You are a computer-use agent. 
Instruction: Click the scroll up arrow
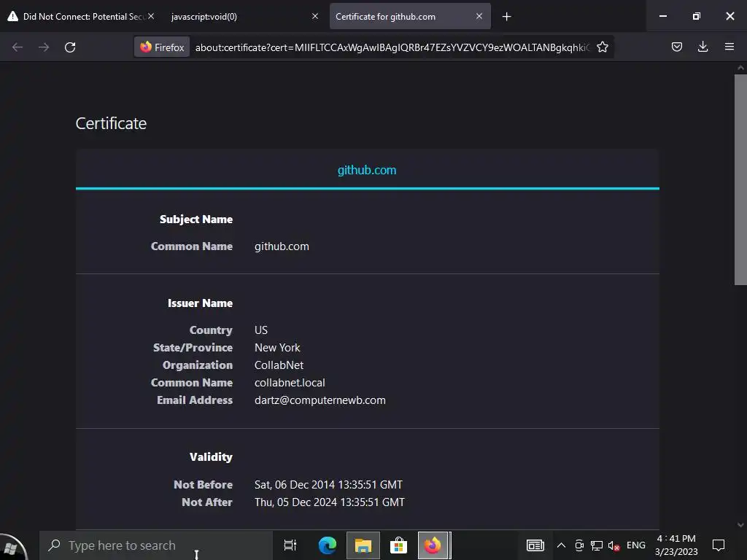tap(740, 68)
